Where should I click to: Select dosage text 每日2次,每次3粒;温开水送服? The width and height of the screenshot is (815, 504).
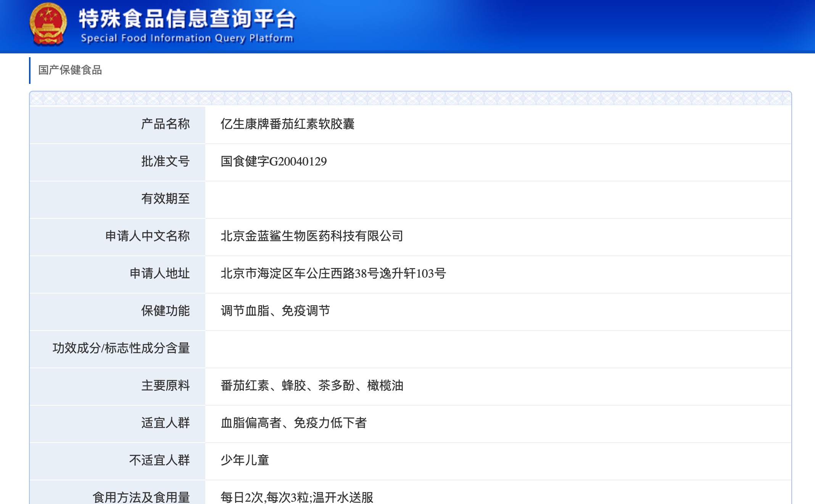(x=297, y=497)
